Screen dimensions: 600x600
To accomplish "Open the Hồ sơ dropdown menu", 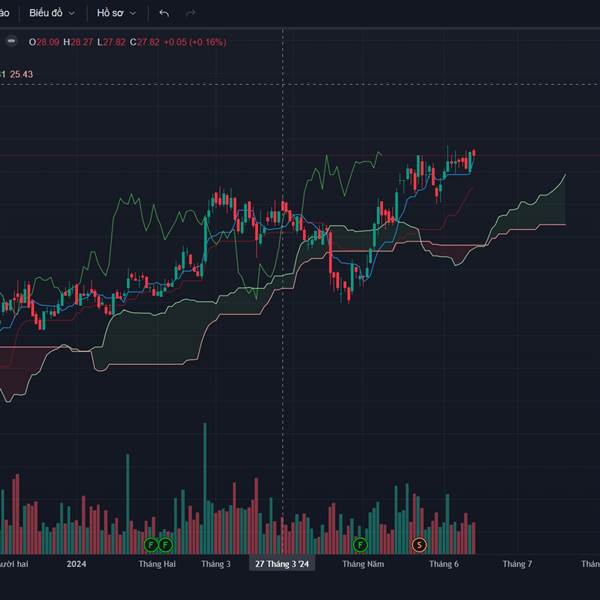I will 116,13.
